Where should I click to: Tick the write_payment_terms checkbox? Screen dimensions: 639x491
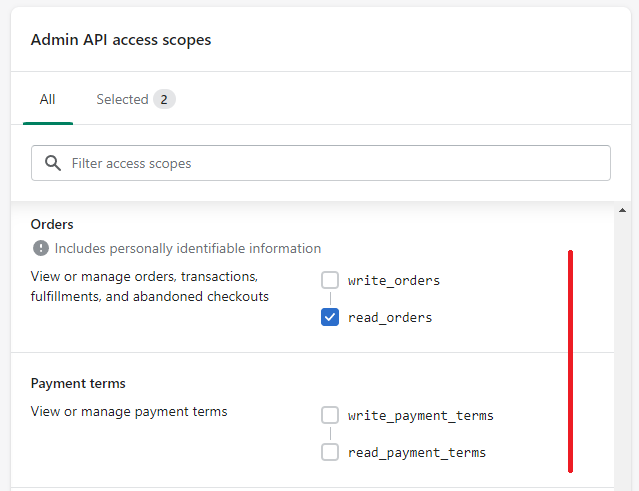330,415
